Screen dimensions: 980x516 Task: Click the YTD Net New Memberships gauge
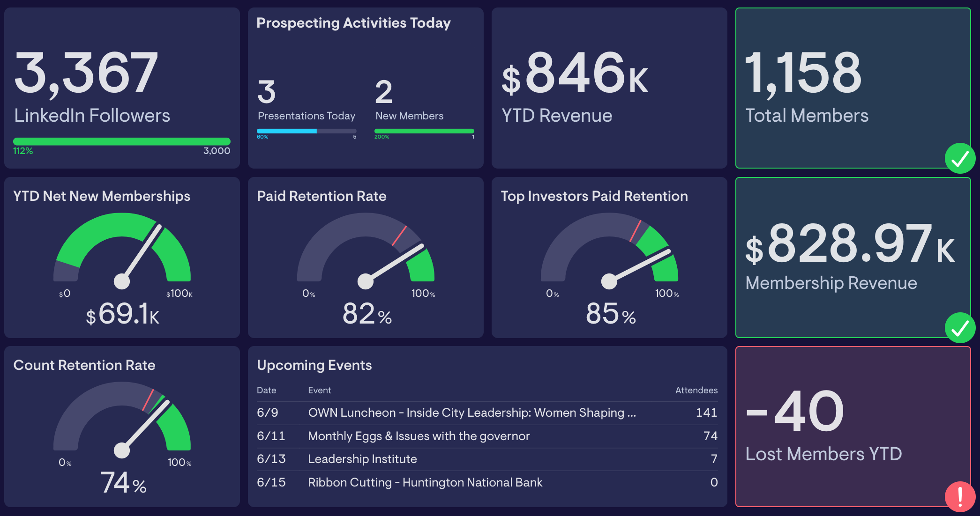click(122, 251)
